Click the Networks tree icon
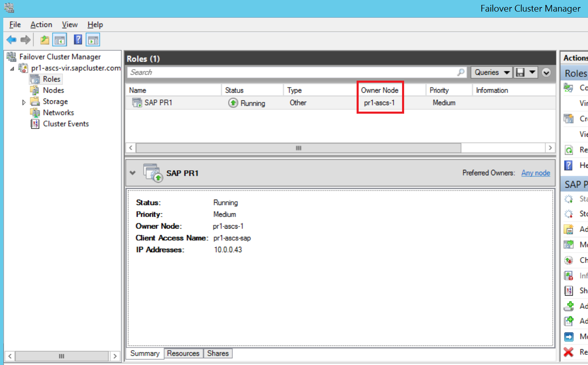Image resolution: width=588 pixels, height=365 pixels. coord(35,112)
